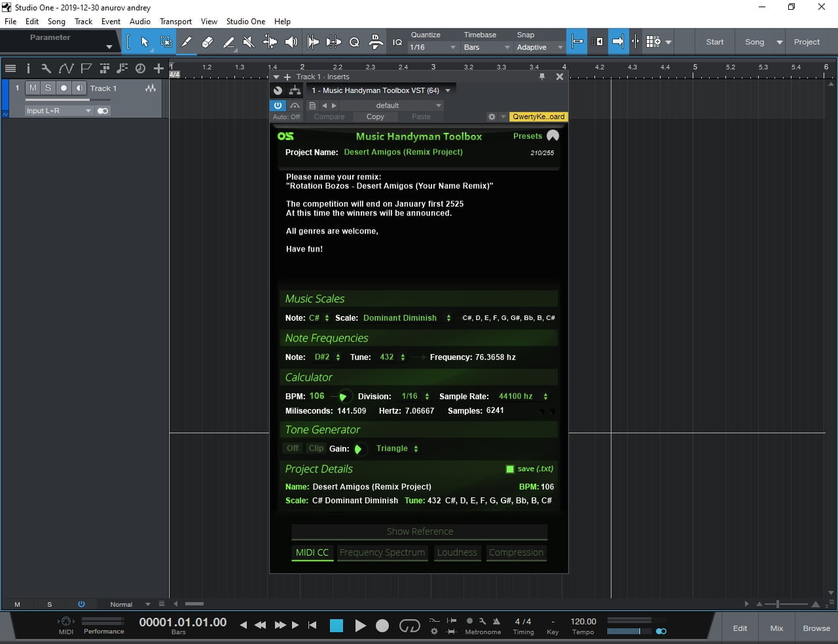838x644 pixels.
Task: Click the plug-in sidechain routing icon
Action: 295,90
